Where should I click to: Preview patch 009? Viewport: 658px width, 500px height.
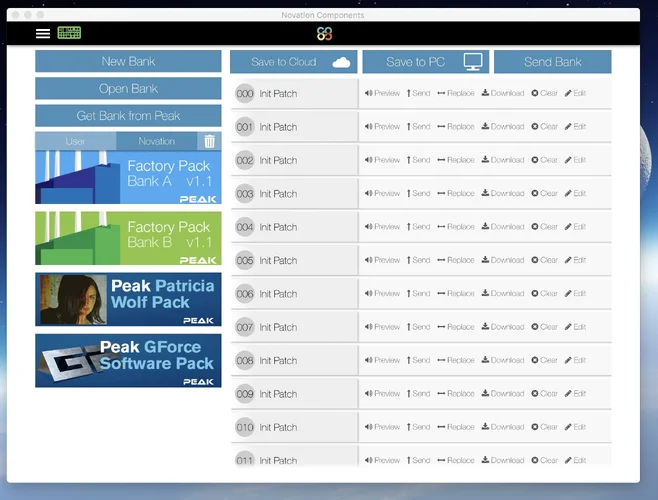click(x=382, y=393)
